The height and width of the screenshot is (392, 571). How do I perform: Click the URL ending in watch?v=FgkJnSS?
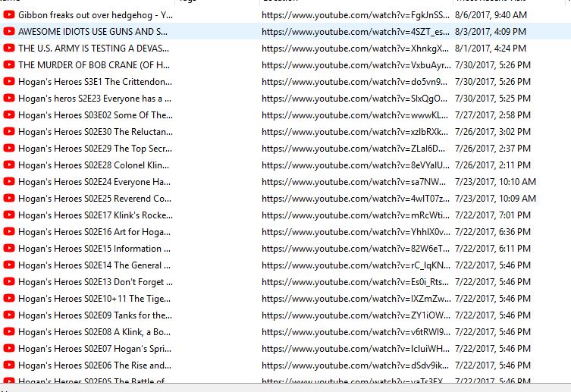coord(356,15)
